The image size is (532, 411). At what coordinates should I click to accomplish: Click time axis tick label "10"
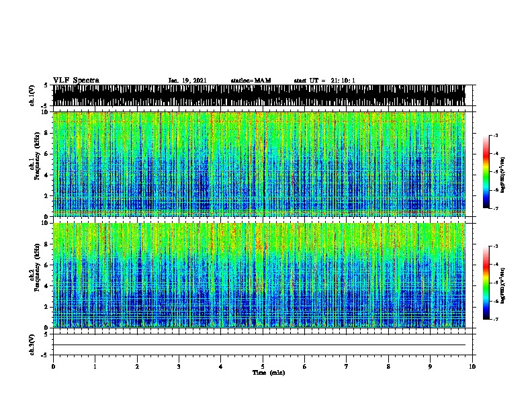tap(472, 367)
